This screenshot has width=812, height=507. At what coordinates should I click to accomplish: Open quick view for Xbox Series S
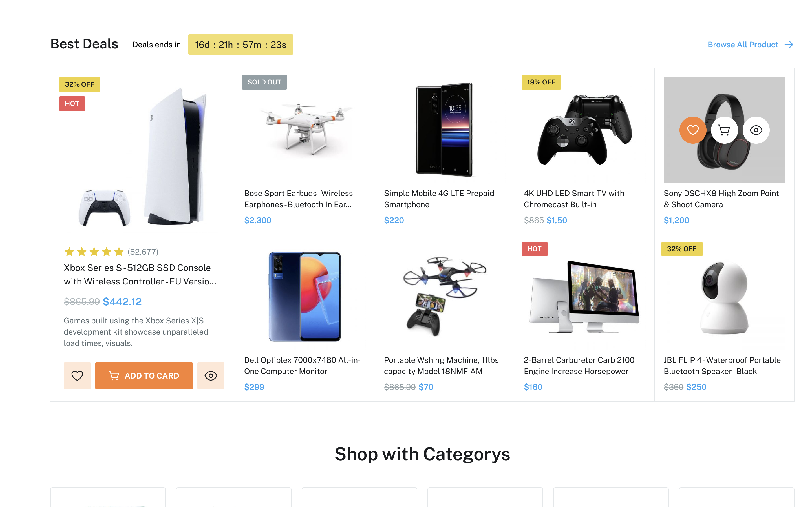pos(211,375)
